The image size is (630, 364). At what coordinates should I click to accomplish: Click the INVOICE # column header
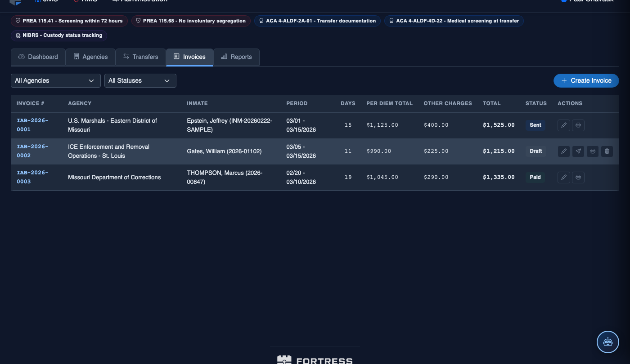click(31, 103)
